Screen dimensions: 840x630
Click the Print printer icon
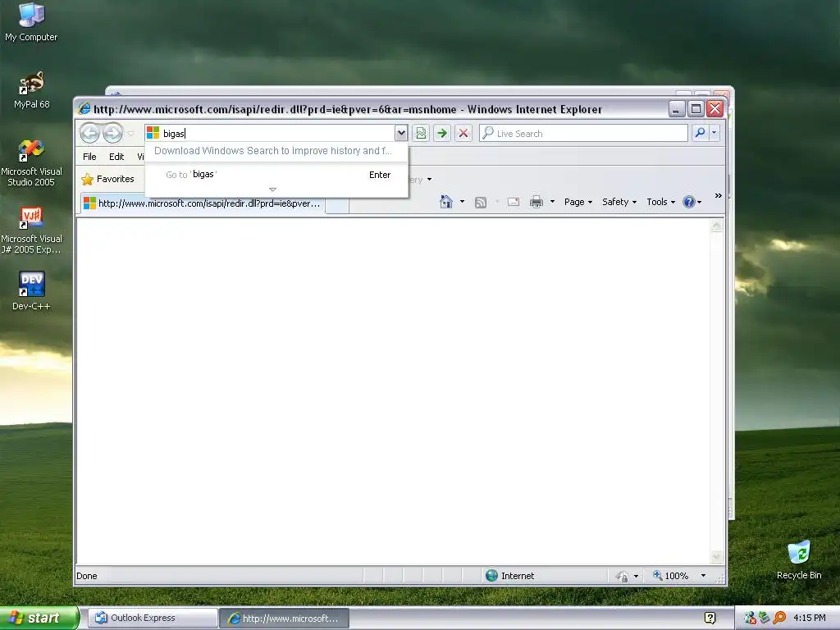536,202
